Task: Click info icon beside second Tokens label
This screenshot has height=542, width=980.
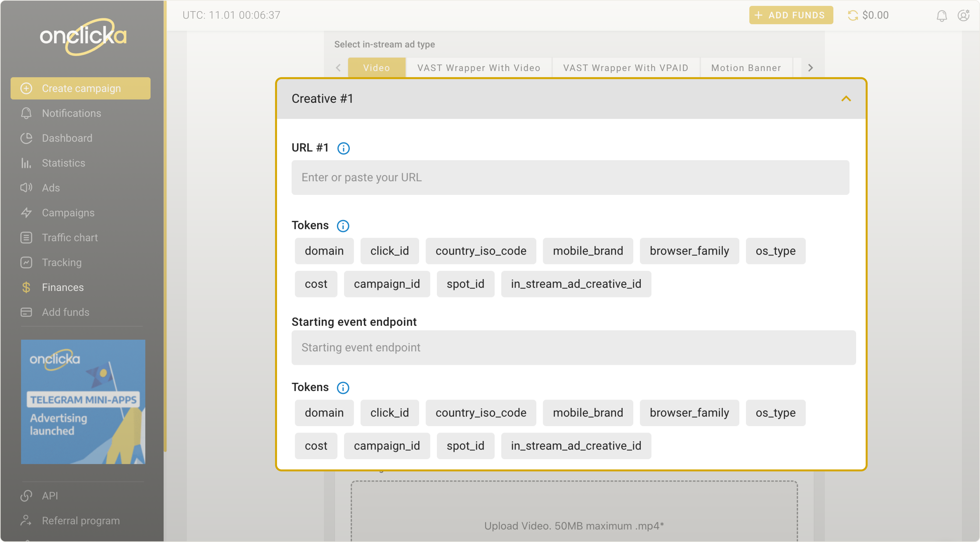Action: 343,388
